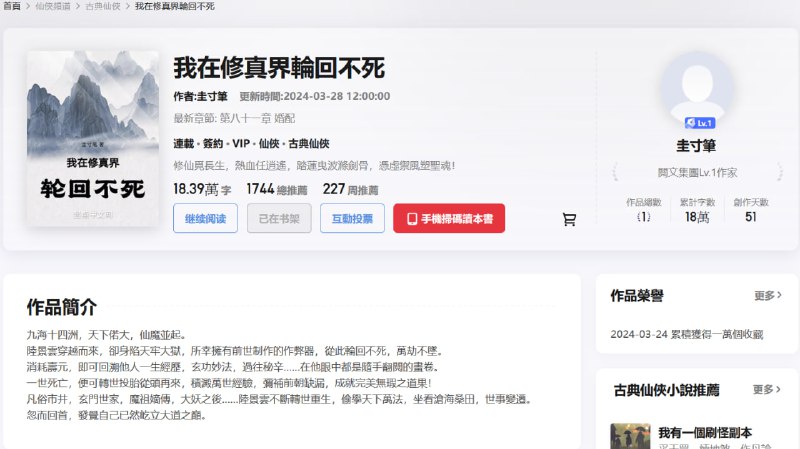This screenshot has width=800, height=449.
Task: Click 手機掃碼讀本書 red button
Action: pyautogui.click(x=449, y=218)
